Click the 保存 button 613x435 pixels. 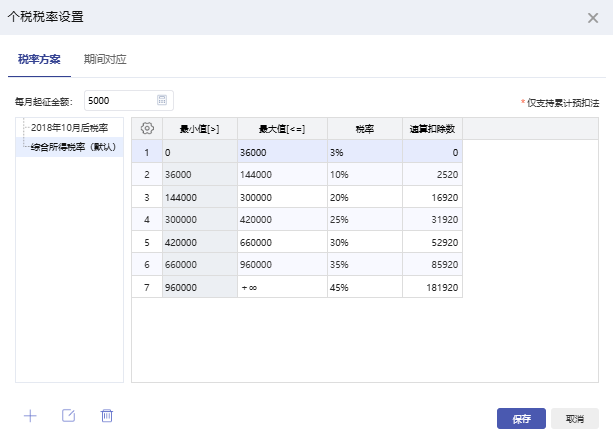click(521, 419)
